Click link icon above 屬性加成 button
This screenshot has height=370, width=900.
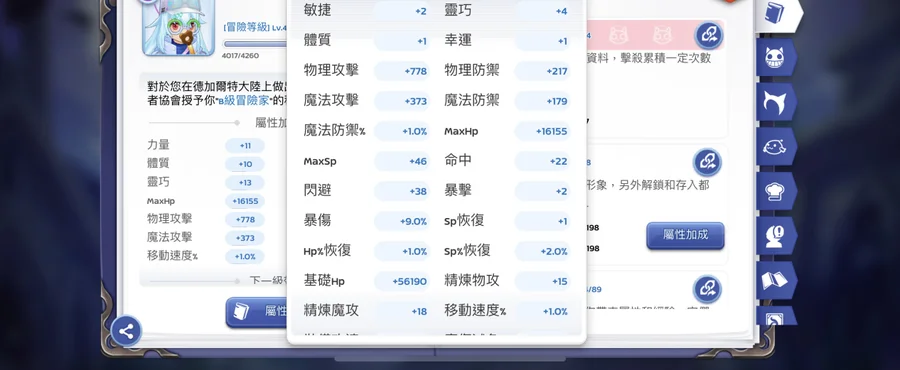pos(707,162)
